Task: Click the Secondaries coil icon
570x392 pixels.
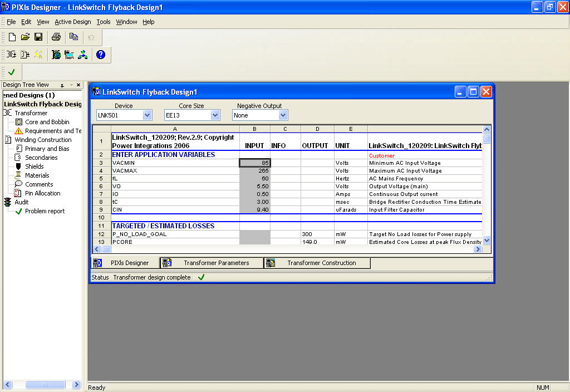Action: pyautogui.click(x=18, y=158)
